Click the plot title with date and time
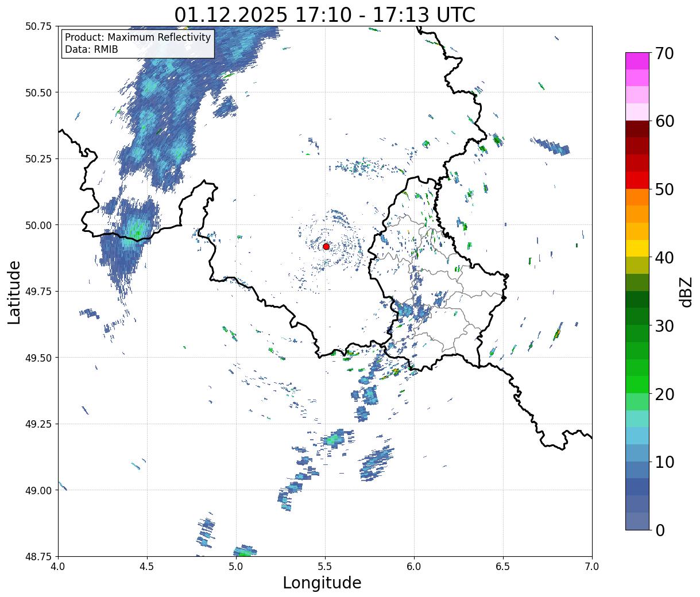 [x=325, y=14]
